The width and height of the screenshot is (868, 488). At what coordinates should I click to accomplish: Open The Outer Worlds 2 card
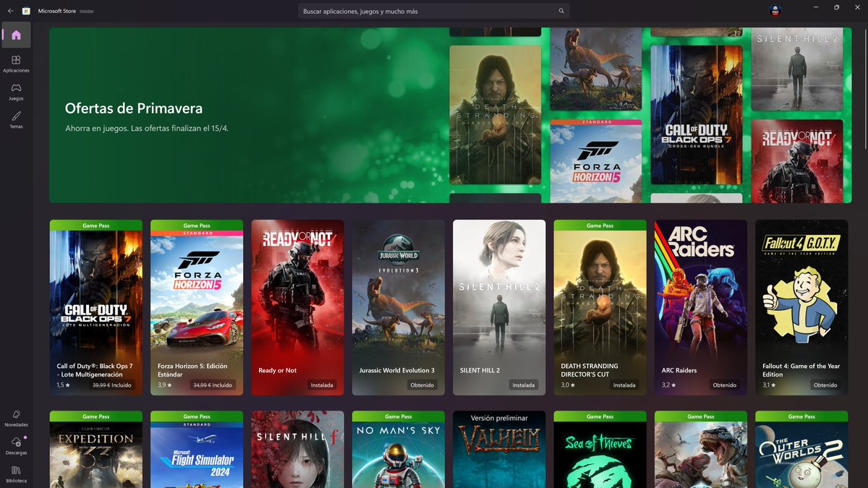coord(801,450)
